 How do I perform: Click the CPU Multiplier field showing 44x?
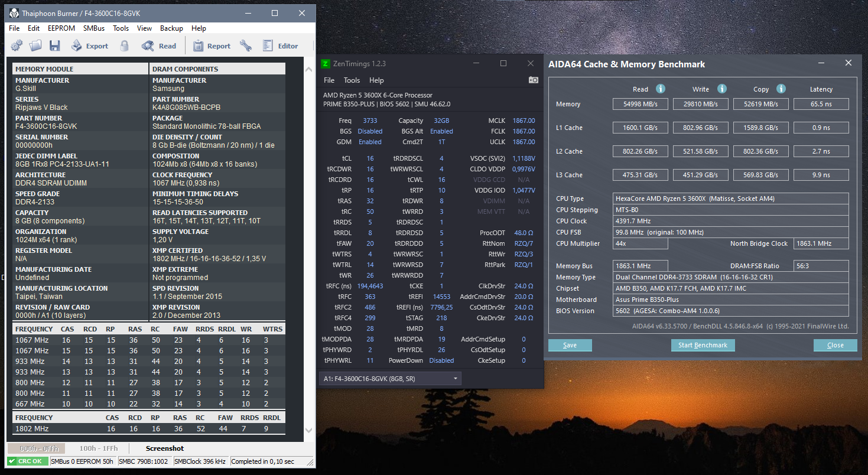pyautogui.click(x=640, y=243)
